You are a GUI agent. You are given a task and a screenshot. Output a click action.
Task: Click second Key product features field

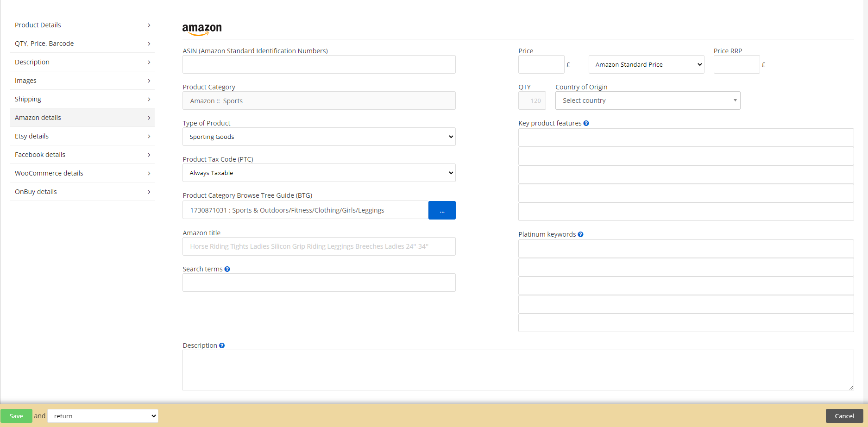pyautogui.click(x=686, y=156)
